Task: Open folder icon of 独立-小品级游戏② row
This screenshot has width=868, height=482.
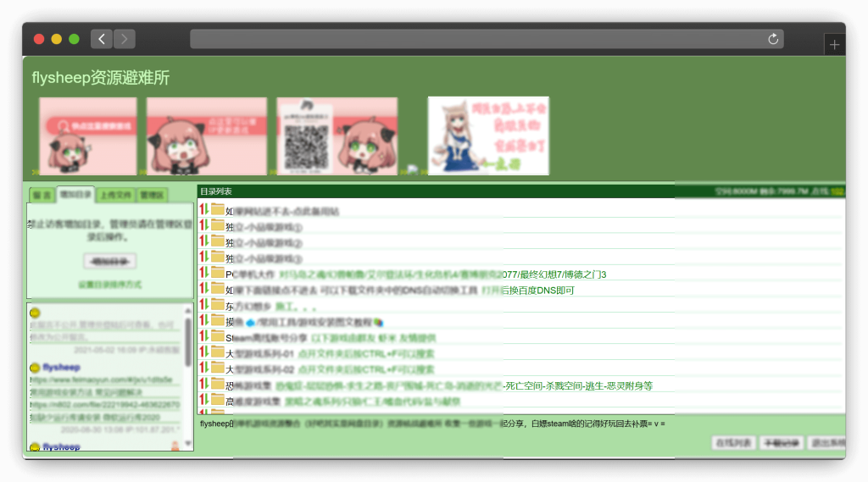Action: coord(218,241)
